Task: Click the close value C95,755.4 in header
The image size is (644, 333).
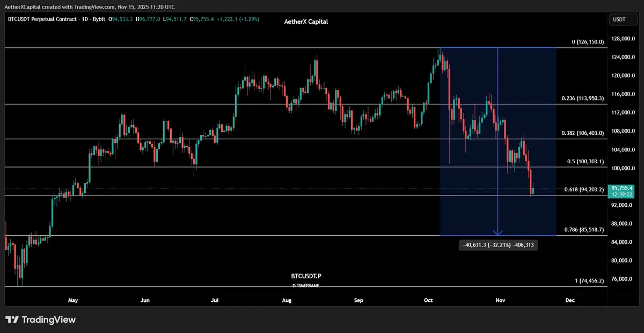Action: (201, 19)
